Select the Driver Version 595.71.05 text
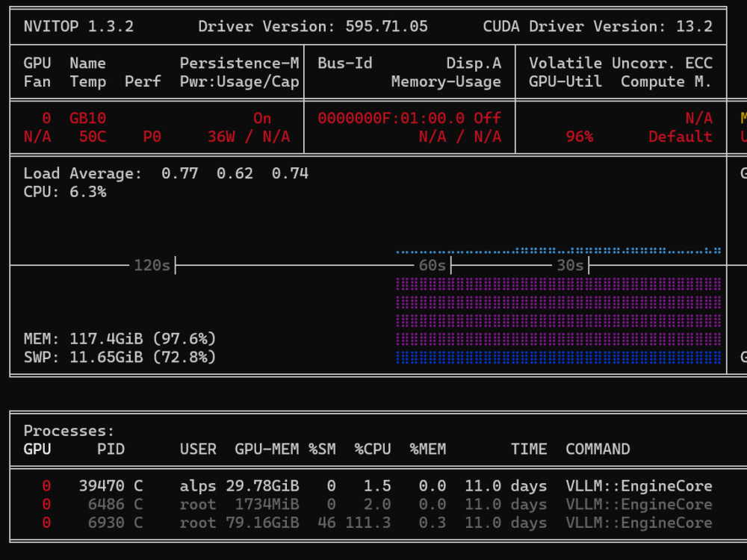Viewport: 747px width, 560px height. (313, 26)
